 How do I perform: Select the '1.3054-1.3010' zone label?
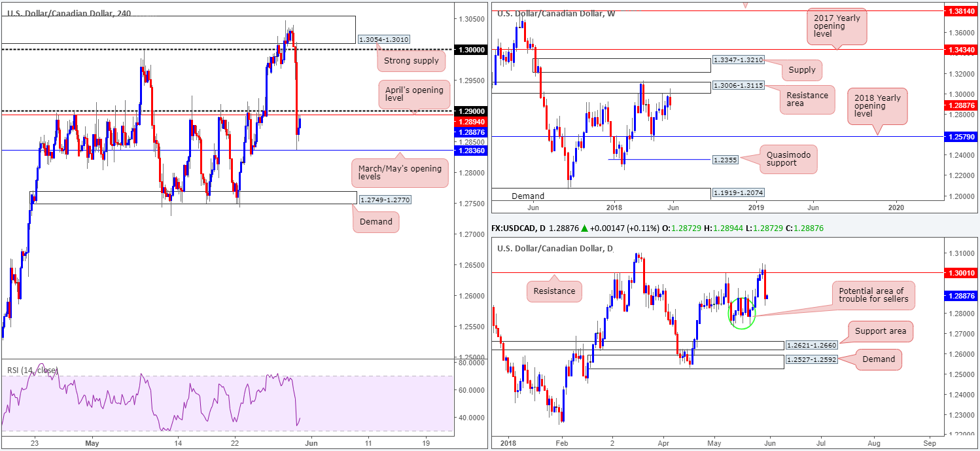(x=384, y=40)
